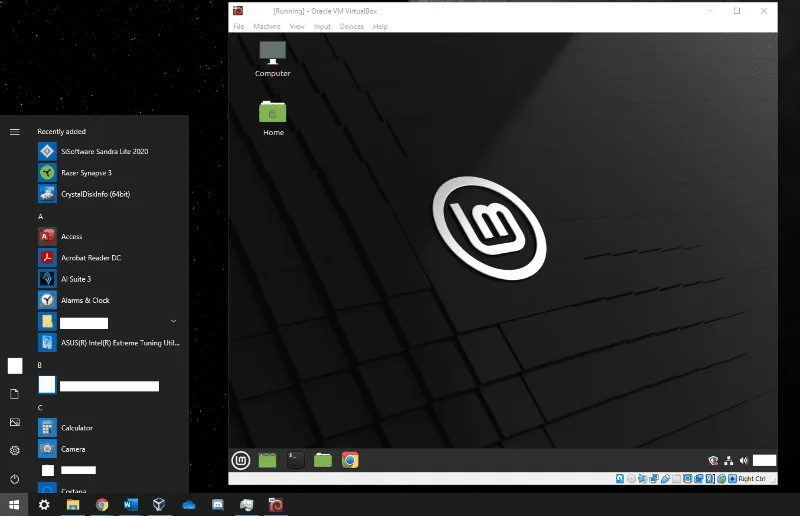Select the Home folder icon on VM desktop

273,118
